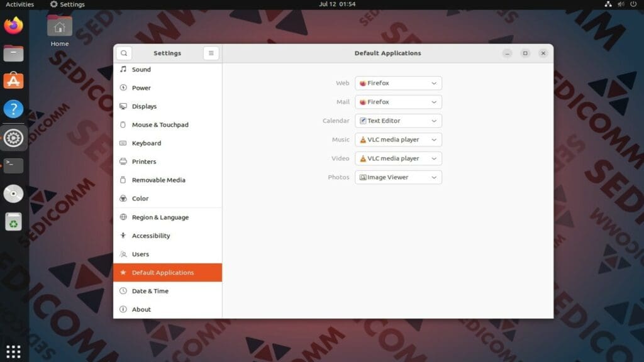The width and height of the screenshot is (644, 362).
Task: Open Date & Time settings
Action: (167, 290)
